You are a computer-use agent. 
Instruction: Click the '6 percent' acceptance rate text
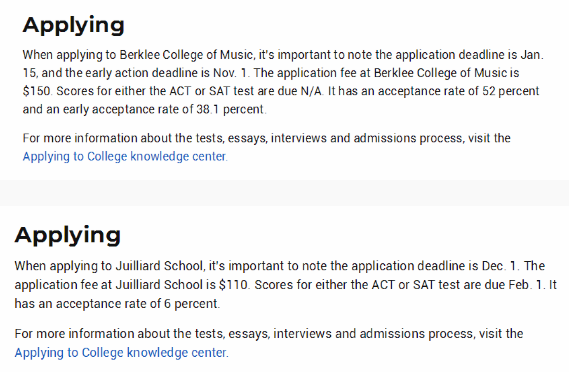pyautogui.click(x=192, y=303)
